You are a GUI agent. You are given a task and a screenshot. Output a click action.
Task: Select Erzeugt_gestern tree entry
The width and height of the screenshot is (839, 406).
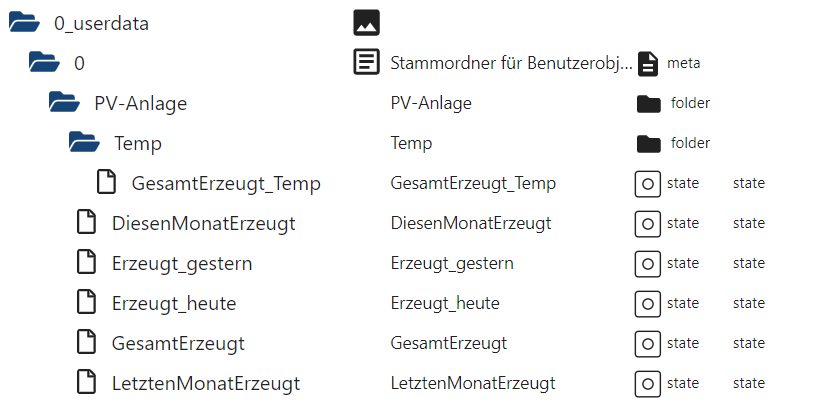[x=182, y=264]
